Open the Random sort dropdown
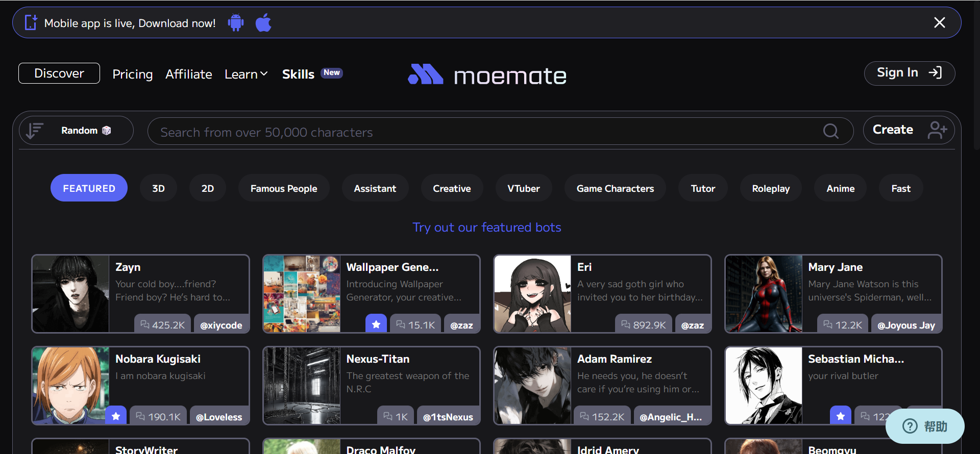 77,131
